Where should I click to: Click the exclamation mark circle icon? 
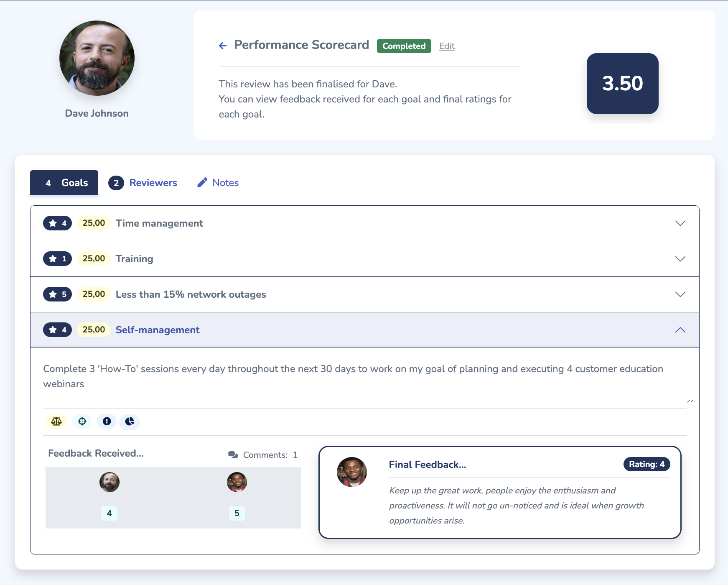(x=107, y=421)
